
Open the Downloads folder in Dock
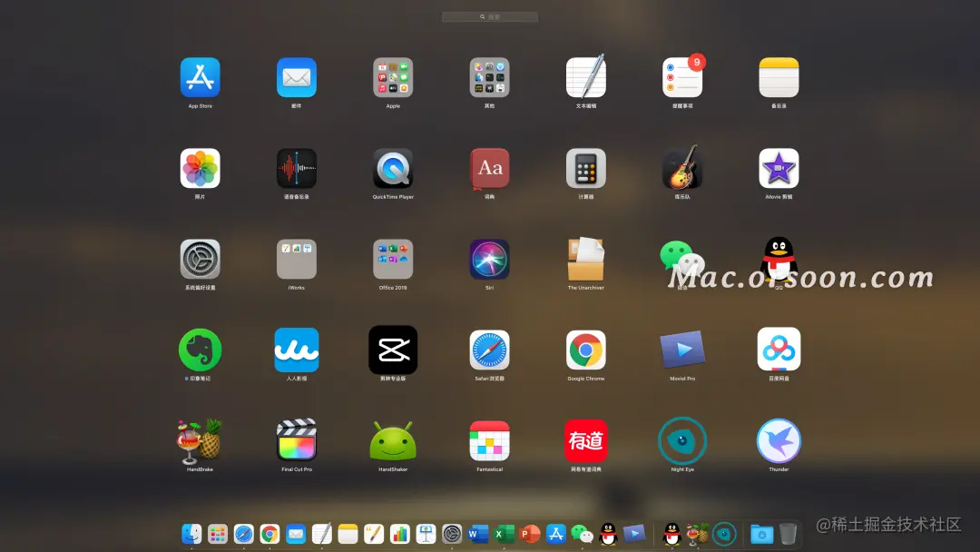coord(762,534)
